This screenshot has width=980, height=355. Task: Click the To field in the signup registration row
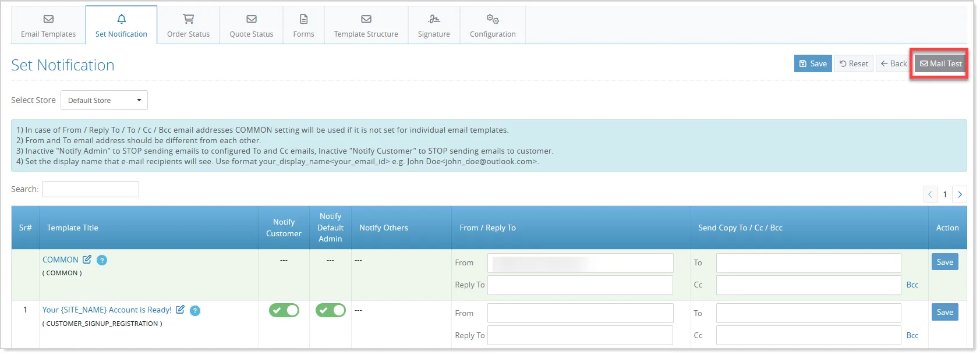pos(809,313)
